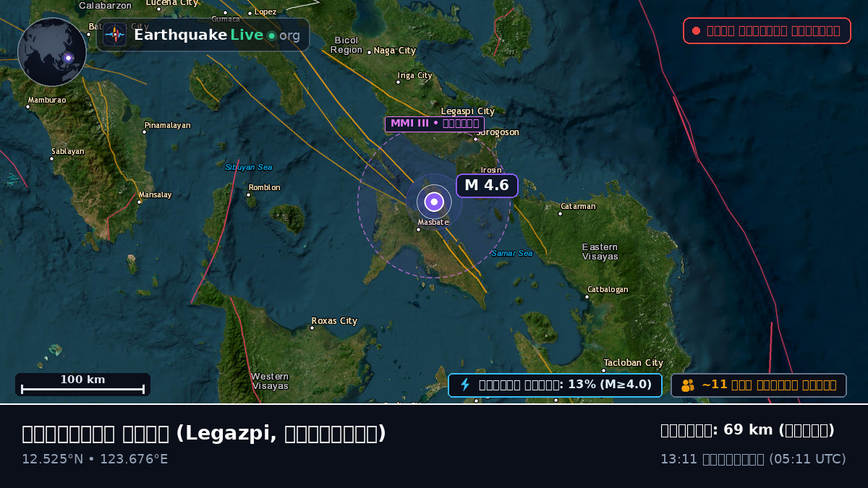Click the Tacloban City label
The height and width of the screenshot is (488, 868).
tap(634, 363)
